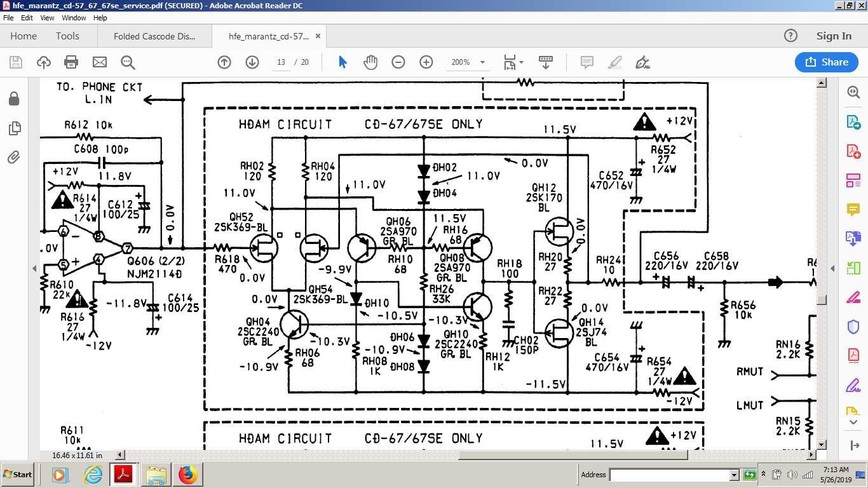Switch to the Home tab
868x488 pixels.
click(24, 36)
